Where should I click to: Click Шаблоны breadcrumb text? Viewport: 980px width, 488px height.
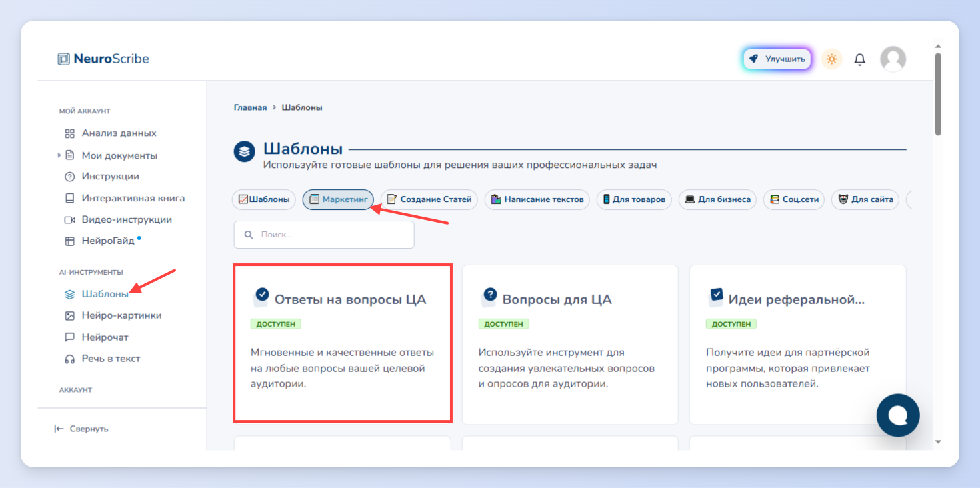(x=302, y=107)
